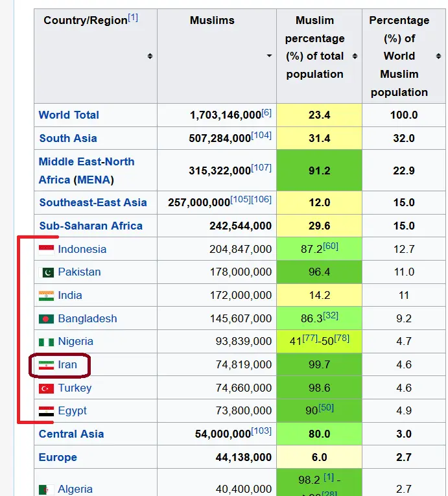This screenshot has height=496, width=448.
Task: Select the 74,819,000 cell for Iran
Action: click(217, 365)
